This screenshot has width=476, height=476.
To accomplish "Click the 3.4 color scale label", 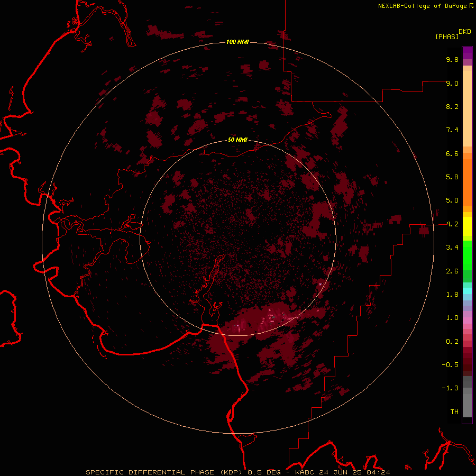I will [452, 248].
